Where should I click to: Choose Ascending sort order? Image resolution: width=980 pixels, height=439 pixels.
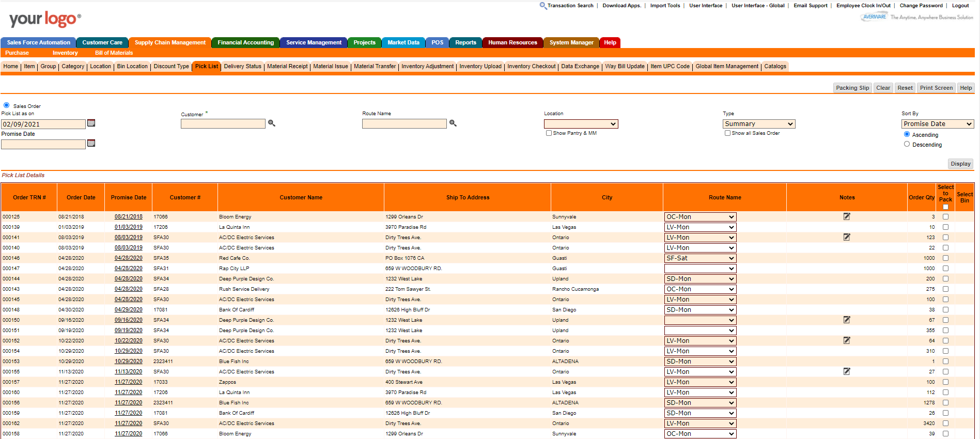pyautogui.click(x=907, y=134)
